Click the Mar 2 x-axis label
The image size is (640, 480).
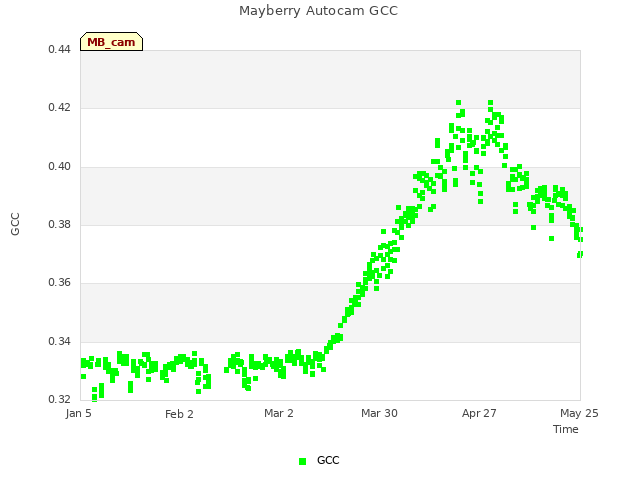(x=279, y=413)
